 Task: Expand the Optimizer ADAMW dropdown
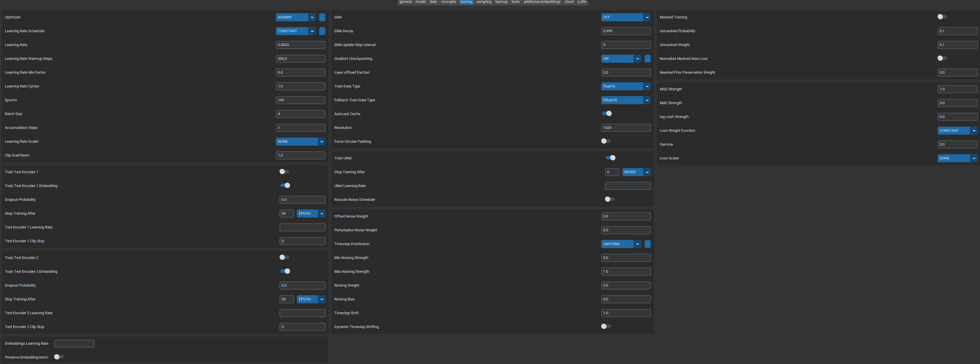coord(296,17)
